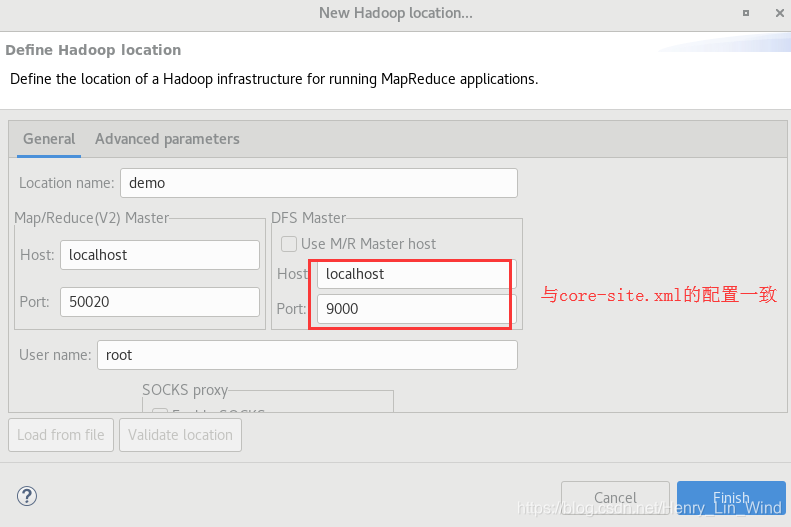Select the DFS Master Port field showing 9000
Screen dimensions: 791x527
click(417, 309)
